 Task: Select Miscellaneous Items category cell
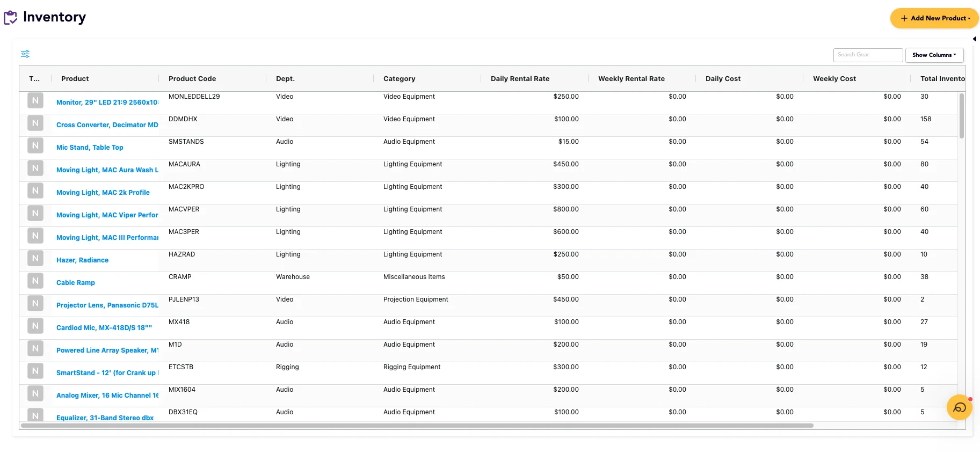coord(414,277)
